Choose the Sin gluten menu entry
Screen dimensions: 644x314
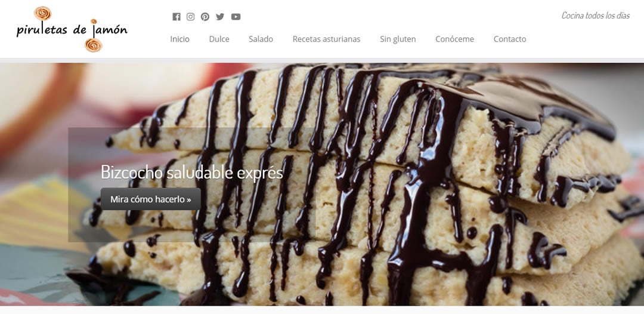(398, 39)
